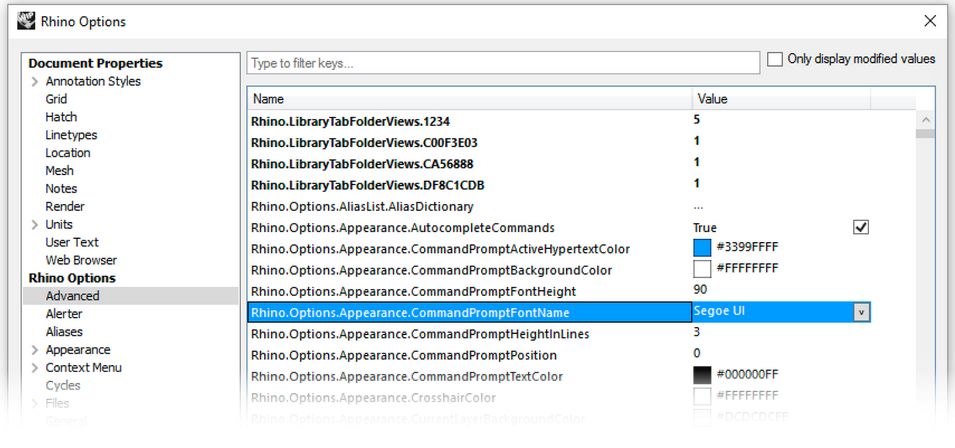This screenshot has height=448, width=955.
Task: Select the AliasList.AliasDictionary row
Action: point(362,207)
